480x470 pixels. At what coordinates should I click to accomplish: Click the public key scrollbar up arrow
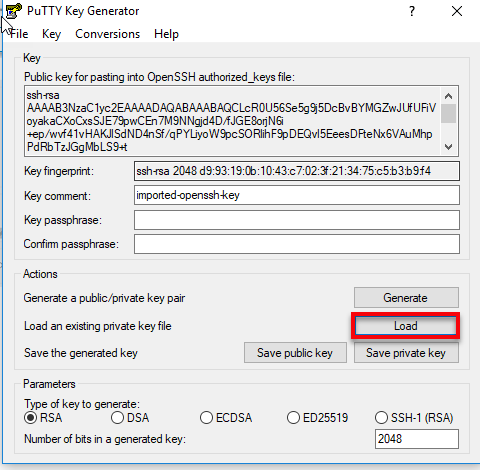[449, 96]
